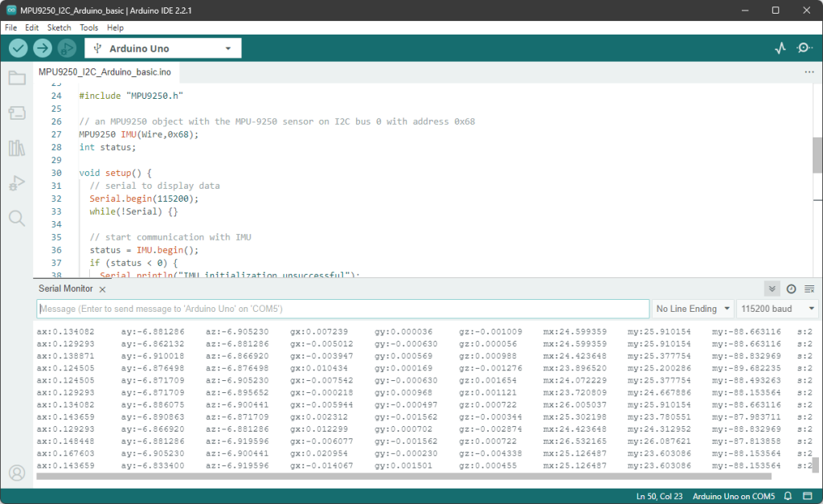823x504 pixels.
Task: Open the Boards Manager sidebar panel
Action: (x=18, y=113)
